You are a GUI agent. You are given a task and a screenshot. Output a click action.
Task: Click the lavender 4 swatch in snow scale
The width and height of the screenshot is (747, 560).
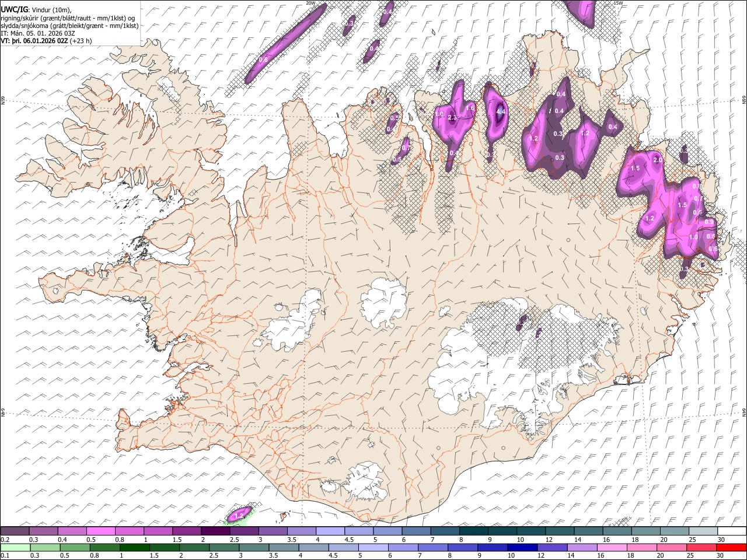coord(330,531)
